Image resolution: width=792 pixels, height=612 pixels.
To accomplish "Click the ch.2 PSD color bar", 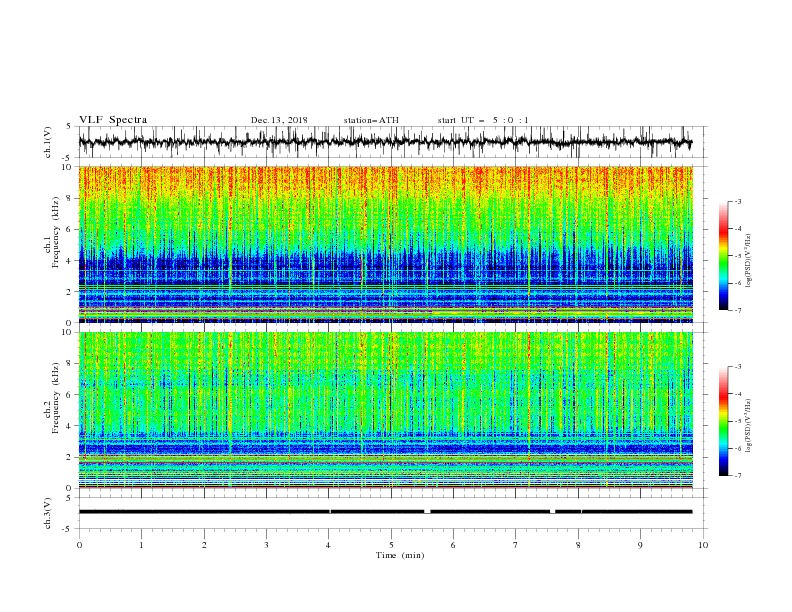I will pyautogui.click(x=723, y=421).
